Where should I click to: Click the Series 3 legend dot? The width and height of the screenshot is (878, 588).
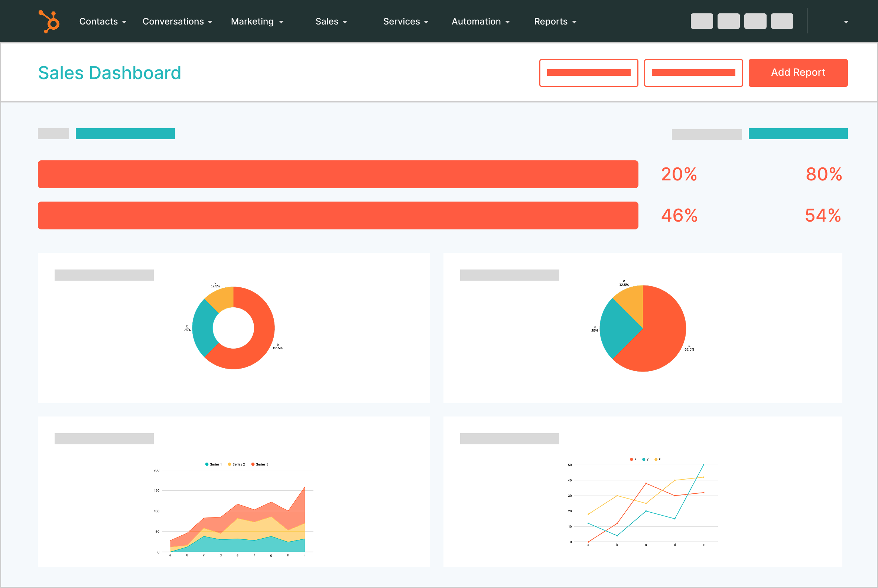tap(253, 464)
